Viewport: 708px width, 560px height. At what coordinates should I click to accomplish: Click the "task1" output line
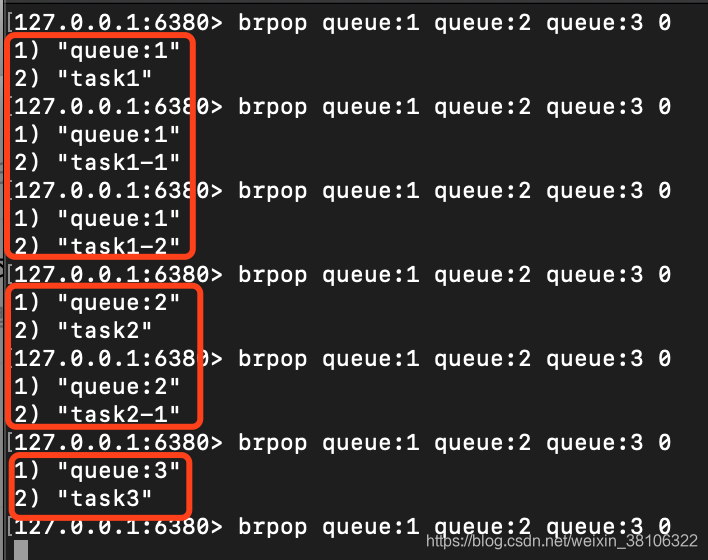(83, 79)
